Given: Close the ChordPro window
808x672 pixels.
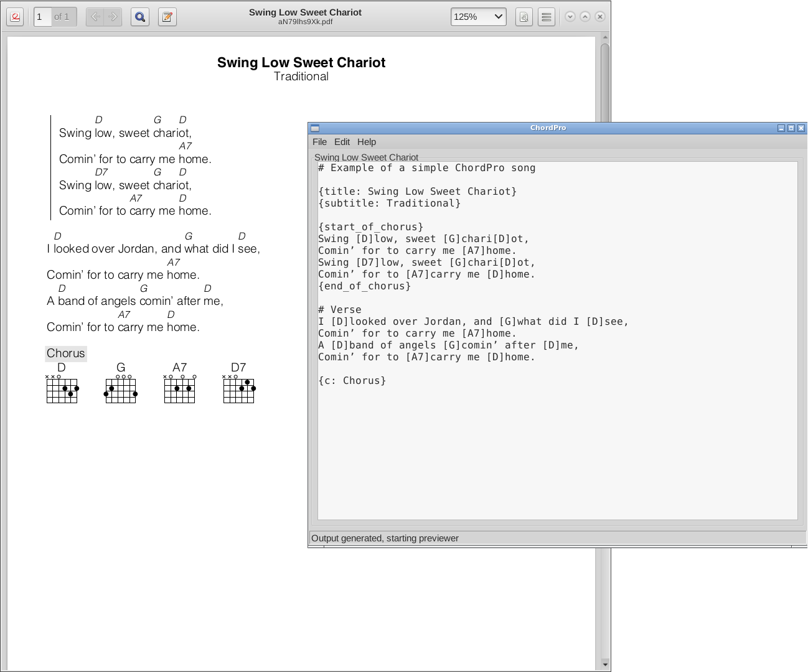Looking at the screenshot, I should [x=801, y=128].
